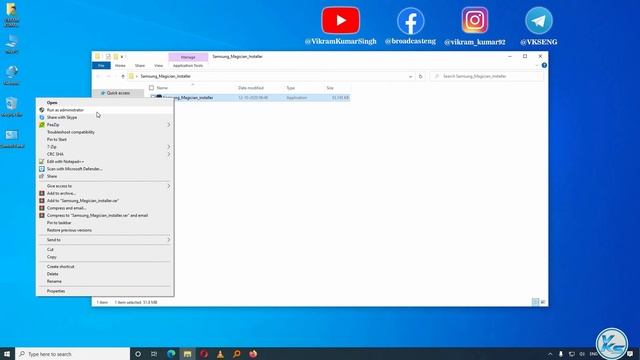
Task: Launch Firefox from the taskbar
Action: point(253,354)
